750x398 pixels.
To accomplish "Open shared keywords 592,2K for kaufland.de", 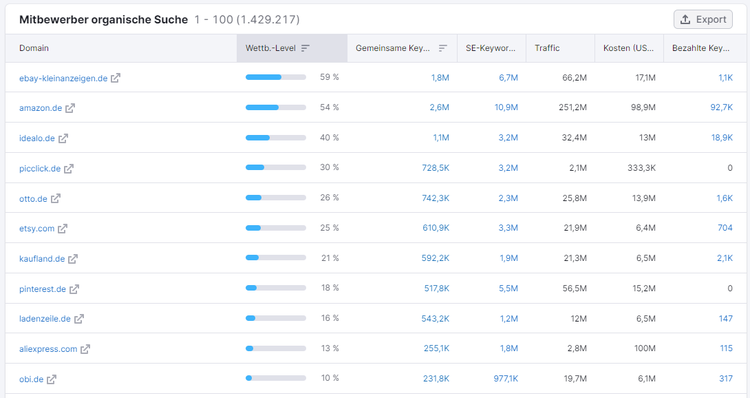I will [x=435, y=258].
